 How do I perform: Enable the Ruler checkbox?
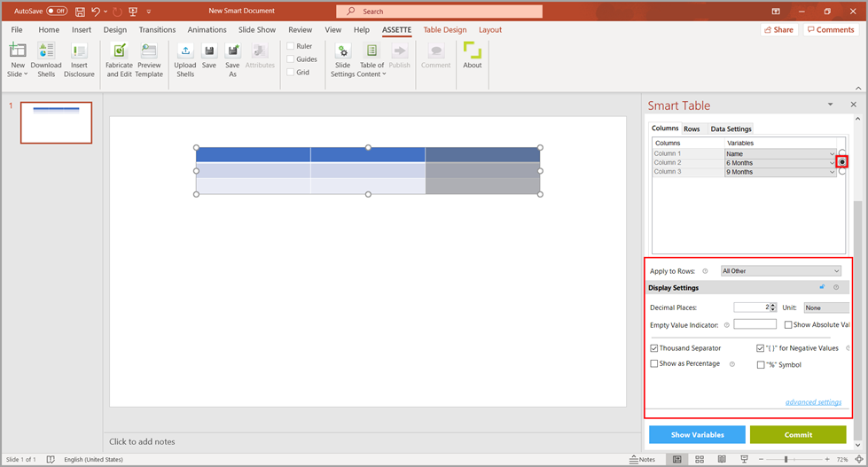[x=291, y=46]
